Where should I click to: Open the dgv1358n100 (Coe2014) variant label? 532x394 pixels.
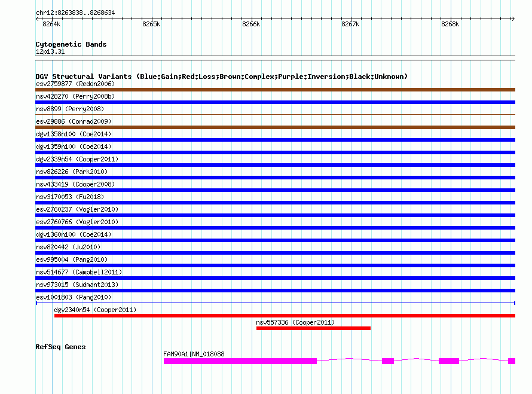pos(73,134)
